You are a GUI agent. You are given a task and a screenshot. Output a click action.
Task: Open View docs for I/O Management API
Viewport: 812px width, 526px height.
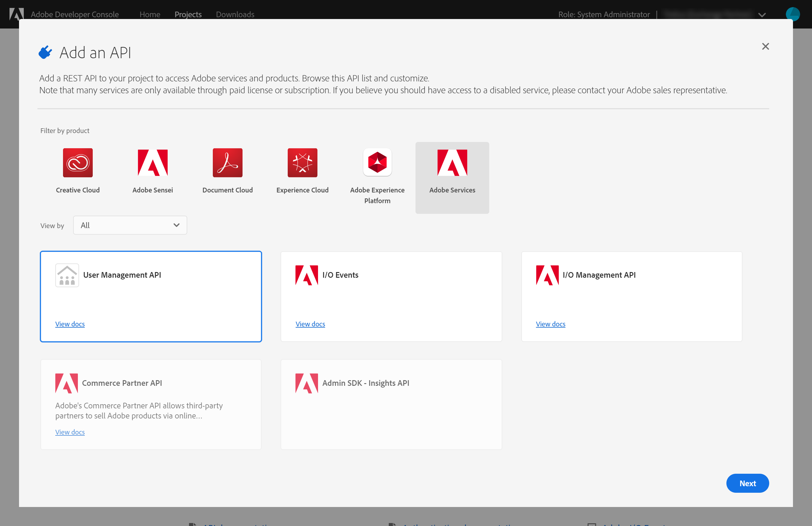tap(550, 324)
